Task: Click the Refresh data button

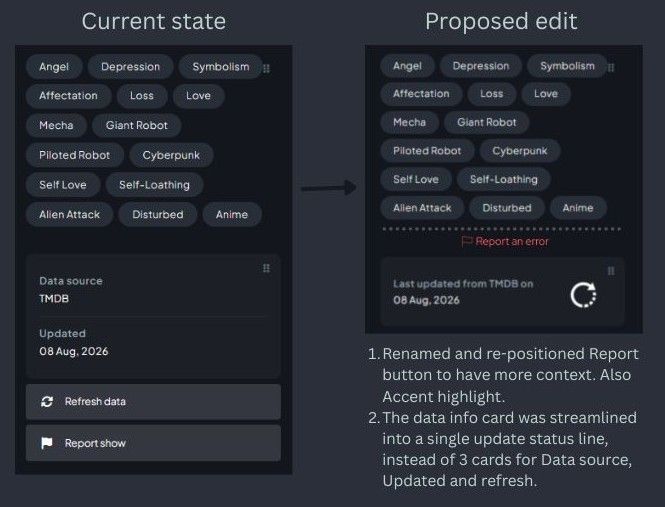Action: tap(154, 402)
